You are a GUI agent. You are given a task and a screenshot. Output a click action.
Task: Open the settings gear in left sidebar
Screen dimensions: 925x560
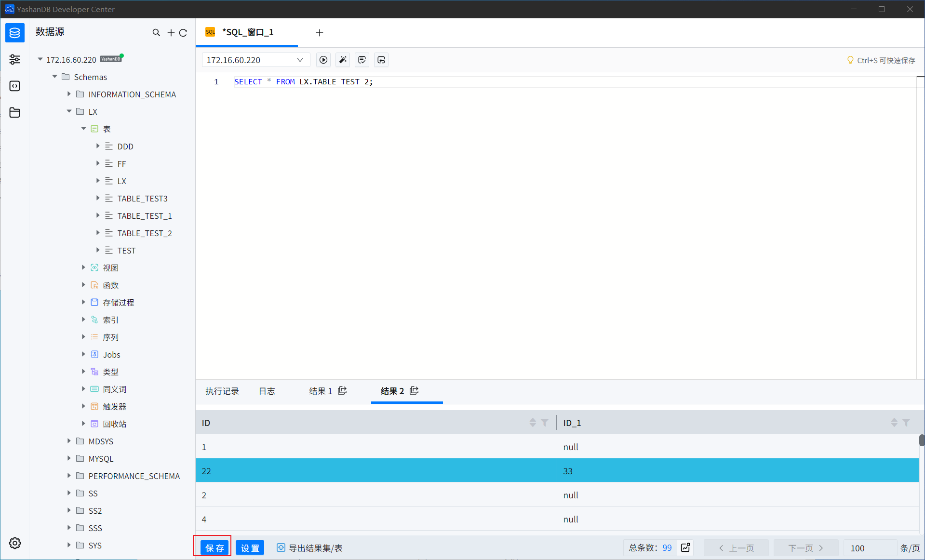click(15, 543)
